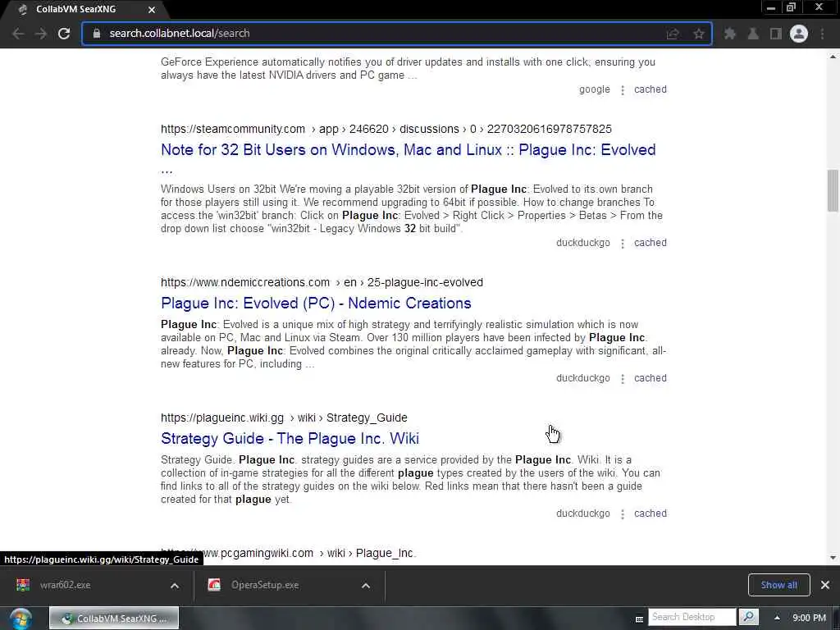Open cached copy of GeForce Experience result
Screen dimensions: 840x630
coord(651,89)
